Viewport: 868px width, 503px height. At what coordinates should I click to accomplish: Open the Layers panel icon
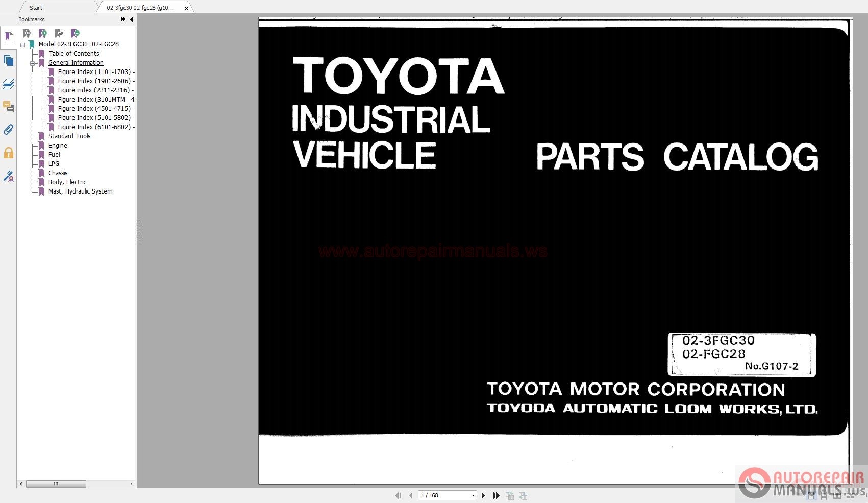click(9, 84)
